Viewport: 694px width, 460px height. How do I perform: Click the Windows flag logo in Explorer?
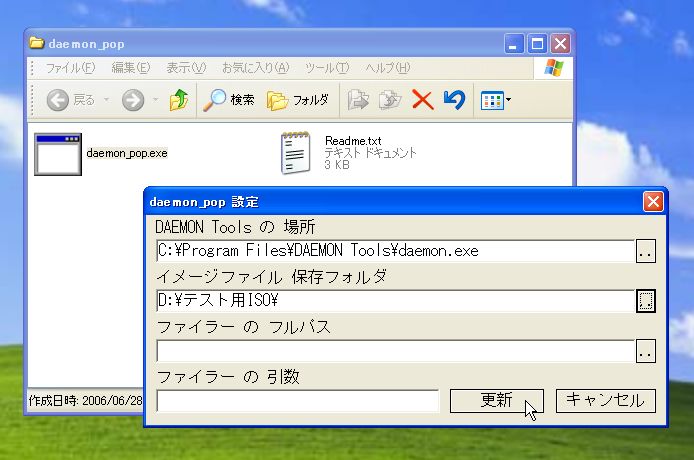pyautogui.click(x=554, y=68)
